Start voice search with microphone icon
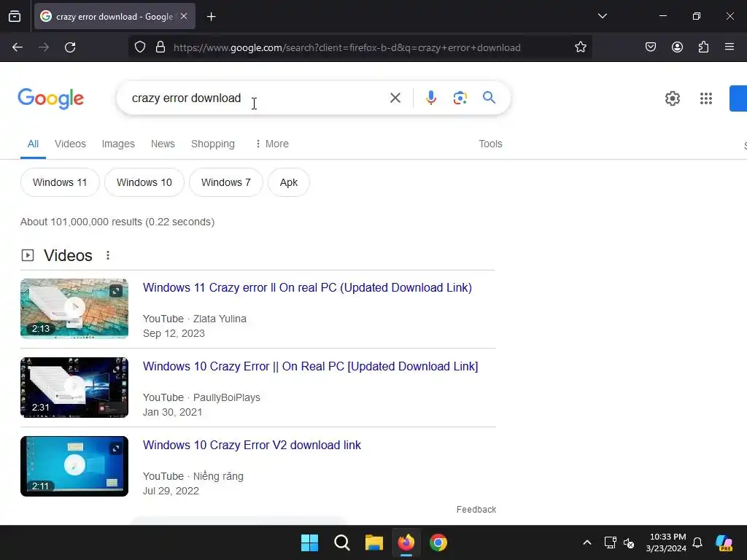This screenshot has height=560, width=747. pyautogui.click(x=430, y=98)
